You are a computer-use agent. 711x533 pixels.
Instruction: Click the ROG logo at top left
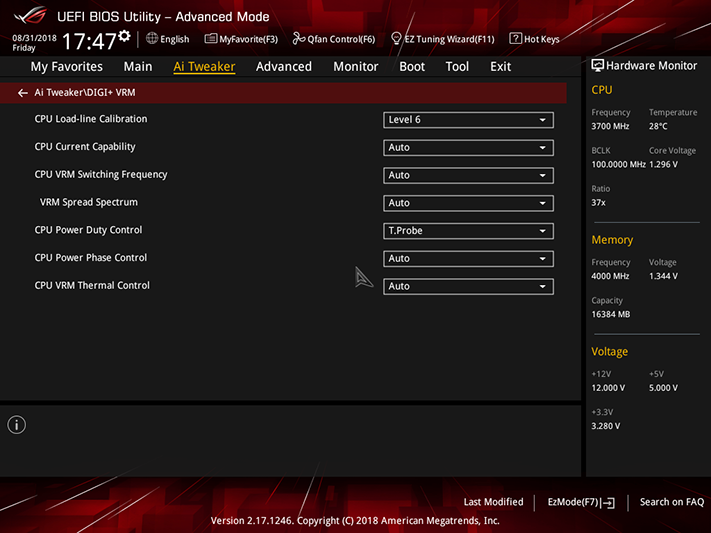[30, 16]
